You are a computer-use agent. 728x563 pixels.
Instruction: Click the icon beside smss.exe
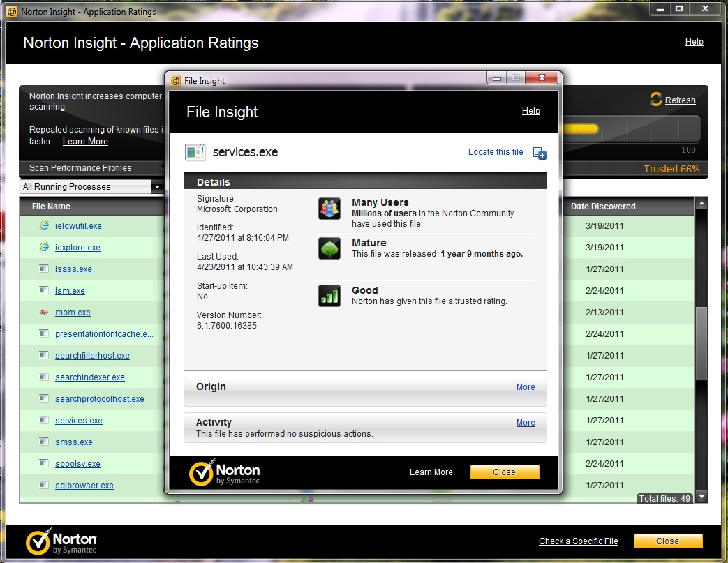(44, 442)
